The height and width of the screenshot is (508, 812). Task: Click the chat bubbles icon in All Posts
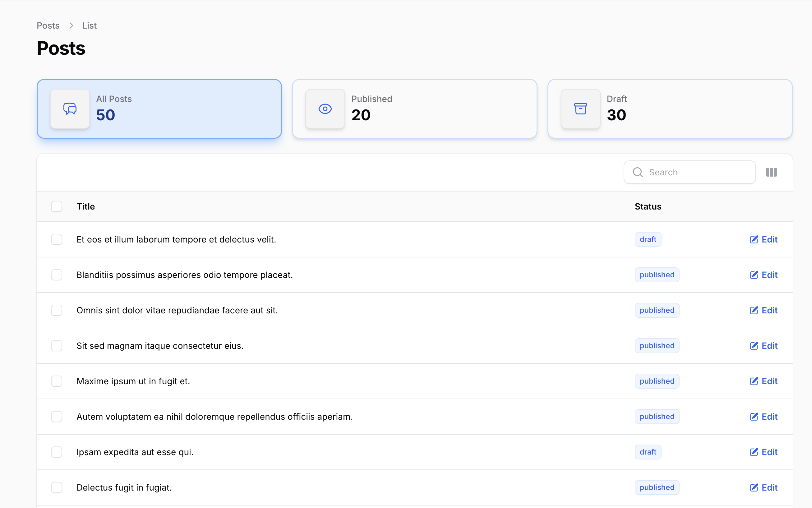pos(70,109)
